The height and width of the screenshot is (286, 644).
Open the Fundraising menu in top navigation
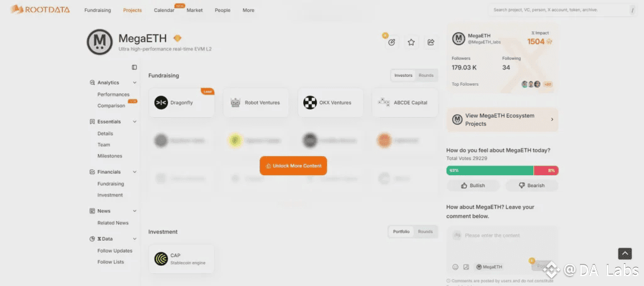pyautogui.click(x=97, y=10)
